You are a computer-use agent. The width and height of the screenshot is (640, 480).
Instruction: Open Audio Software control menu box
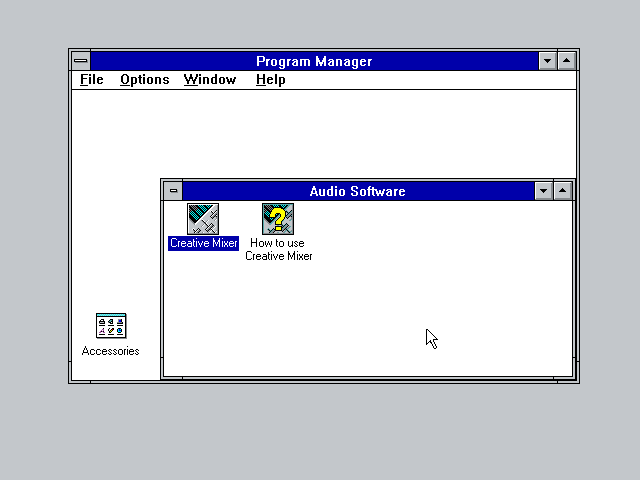173,191
